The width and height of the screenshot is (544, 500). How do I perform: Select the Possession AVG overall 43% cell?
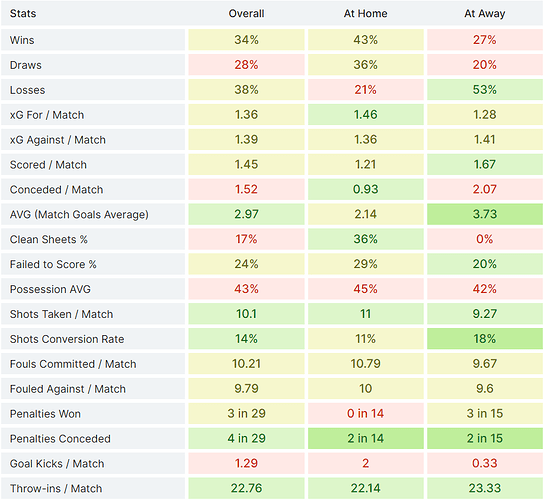click(x=246, y=289)
